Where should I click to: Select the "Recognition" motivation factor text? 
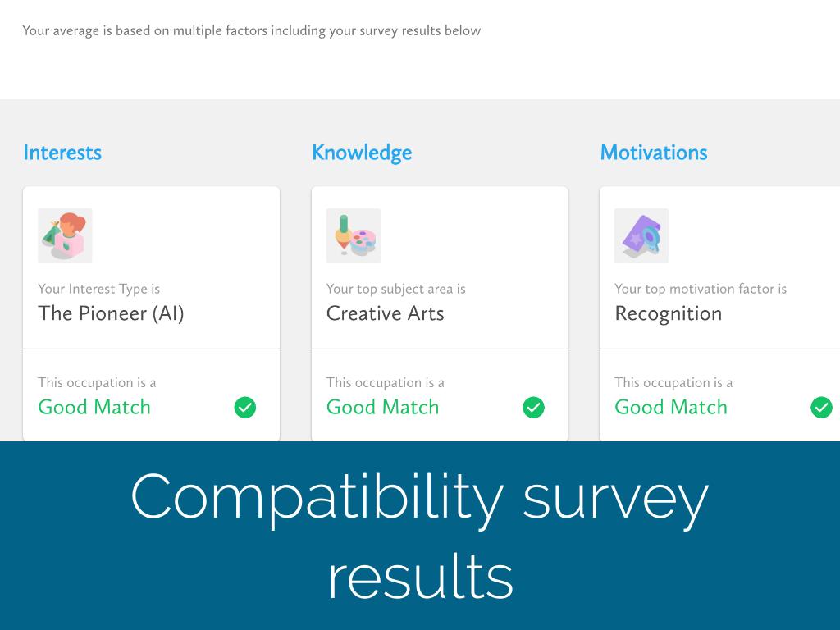669,313
